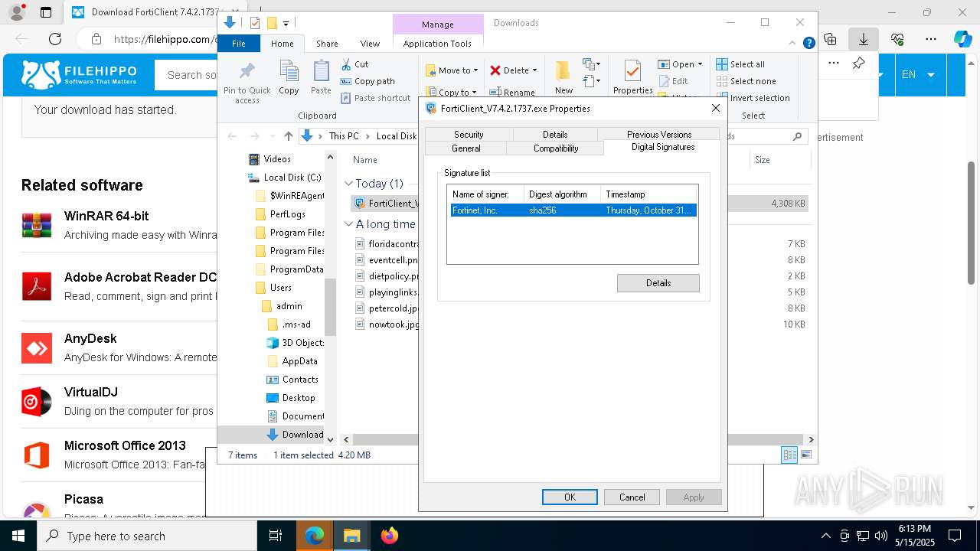Click the red Delete icon
980x551 pixels.
pos(495,70)
